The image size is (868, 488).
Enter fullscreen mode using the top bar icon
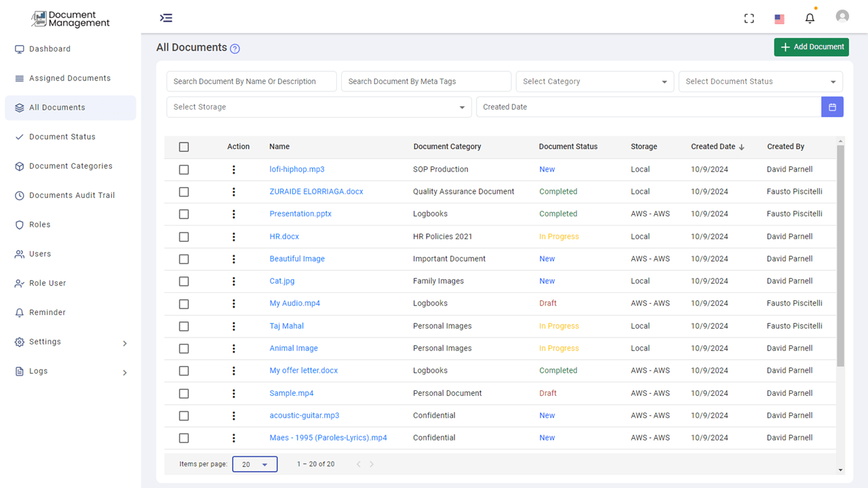tap(749, 18)
